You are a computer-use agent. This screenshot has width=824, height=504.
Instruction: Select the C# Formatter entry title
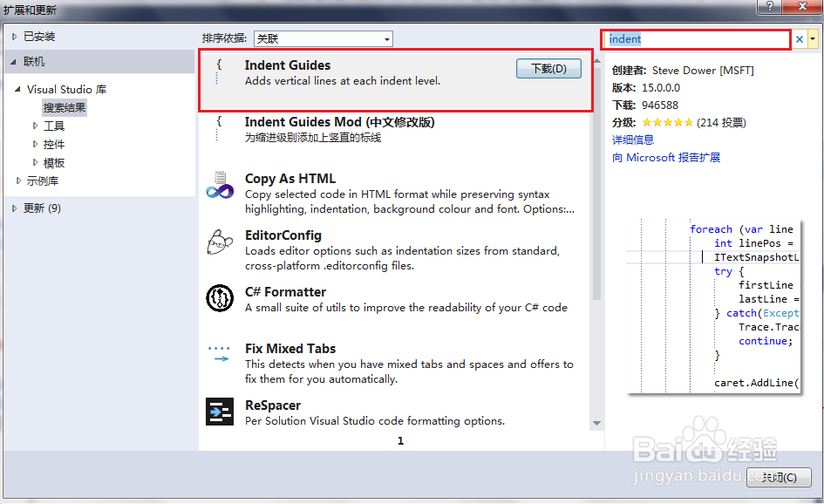pyautogui.click(x=285, y=292)
